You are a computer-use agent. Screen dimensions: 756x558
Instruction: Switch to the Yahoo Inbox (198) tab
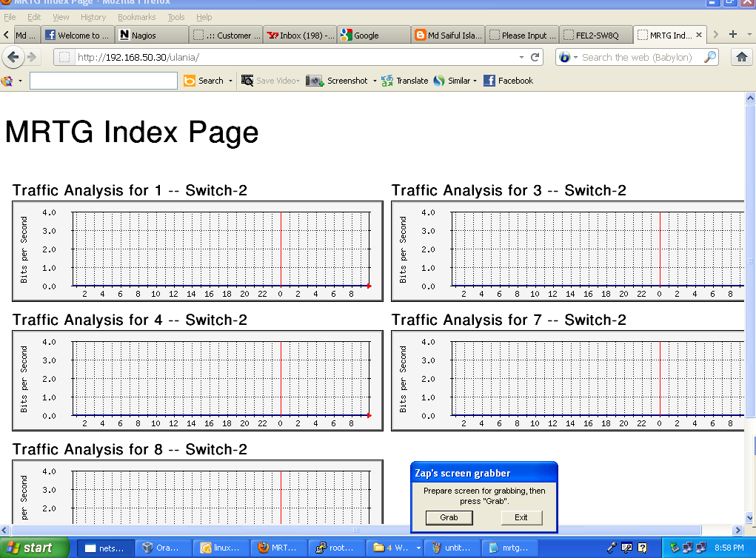pyautogui.click(x=300, y=36)
